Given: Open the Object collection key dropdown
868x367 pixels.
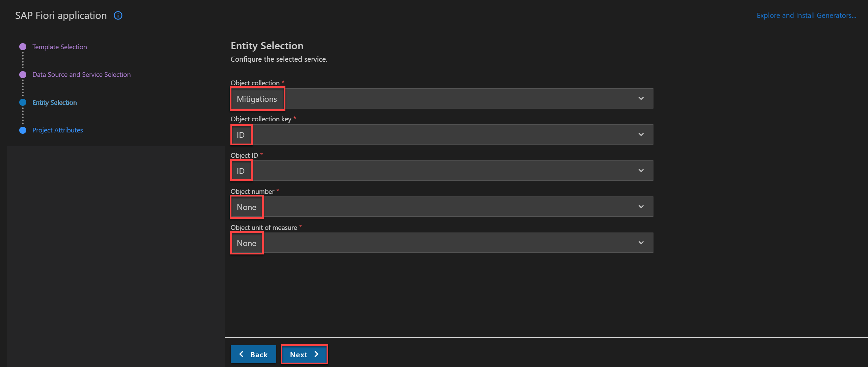Looking at the screenshot, I should [x=442, y=134].
